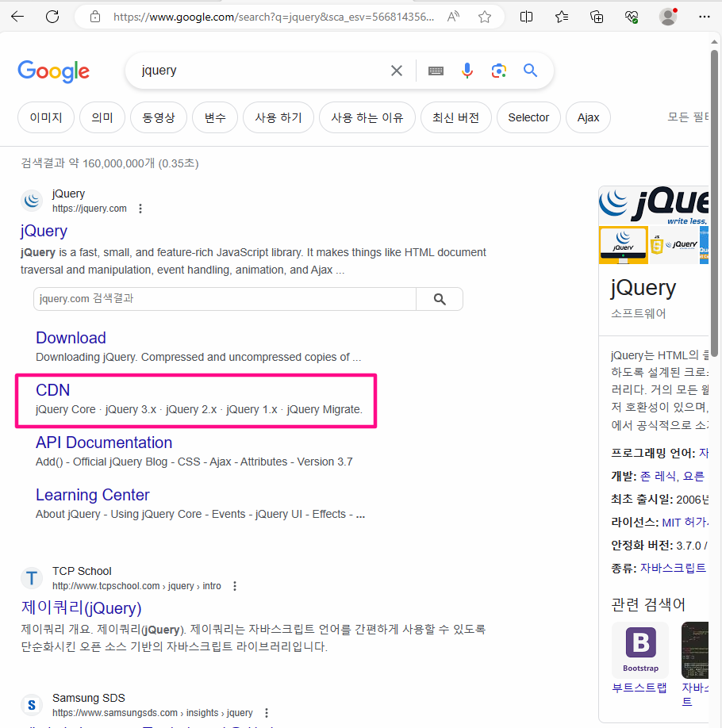Open the CDN sitelink
This screenshot has width=722, height=728.
tap(53, 390)
